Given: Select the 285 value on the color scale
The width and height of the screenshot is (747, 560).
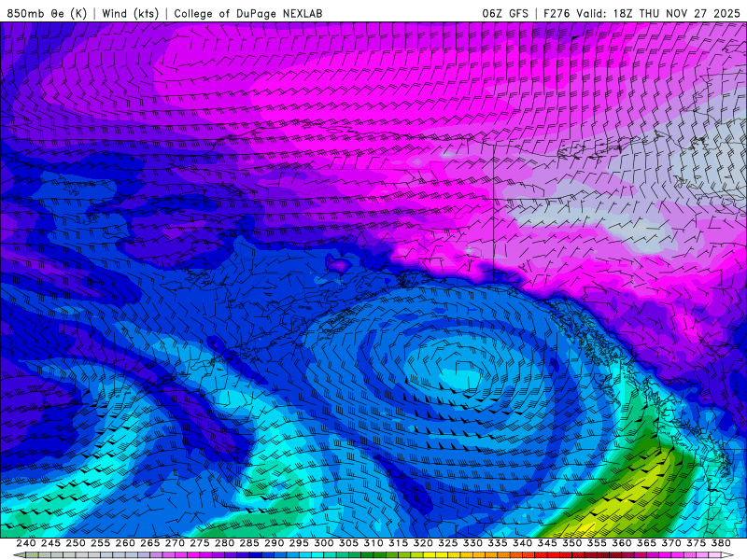Looking at the screenshot, I should coord(249,543).
